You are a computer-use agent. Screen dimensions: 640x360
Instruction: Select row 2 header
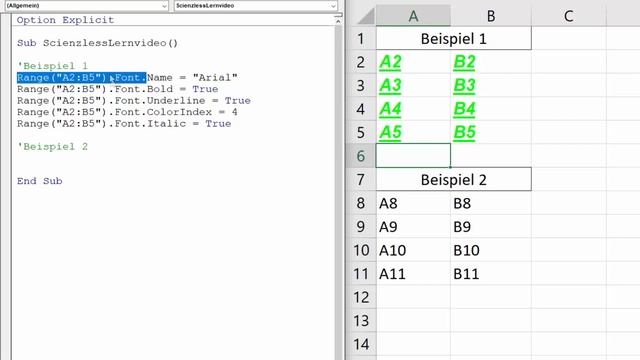point(361,62)
